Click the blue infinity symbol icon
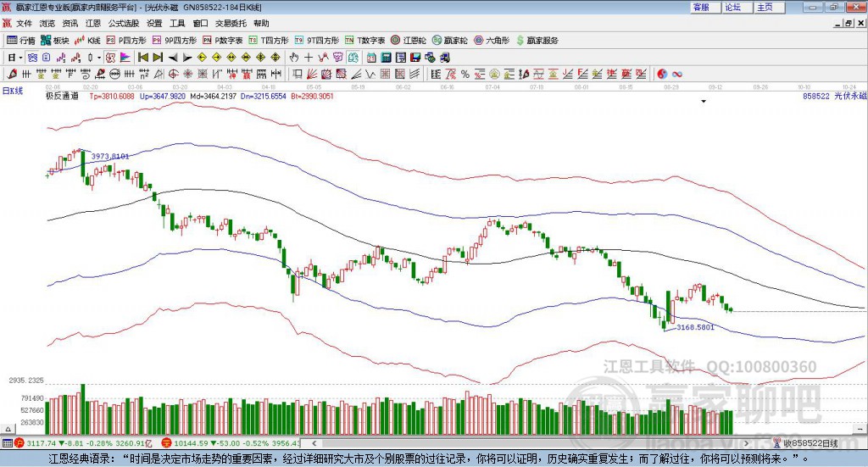 click(677, 74)
